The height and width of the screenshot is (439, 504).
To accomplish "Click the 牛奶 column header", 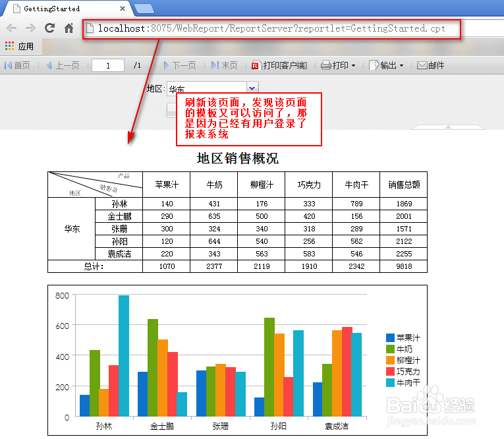I will click(214, 185).
